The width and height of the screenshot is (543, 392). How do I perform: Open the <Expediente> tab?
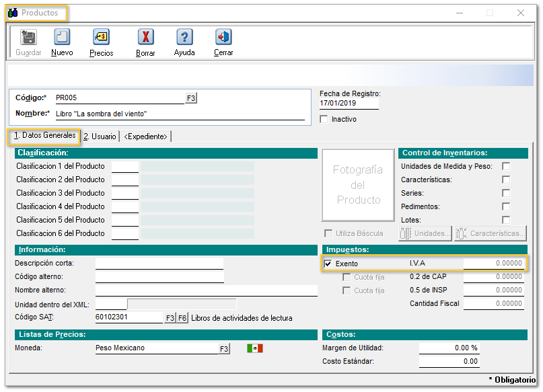click(145, 136)
